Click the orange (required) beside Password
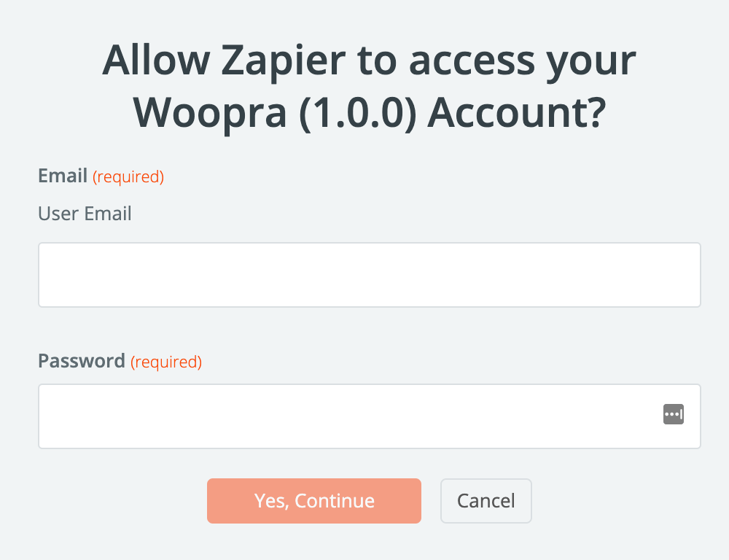This screenshot has width=729, height=560. [166, 362]
